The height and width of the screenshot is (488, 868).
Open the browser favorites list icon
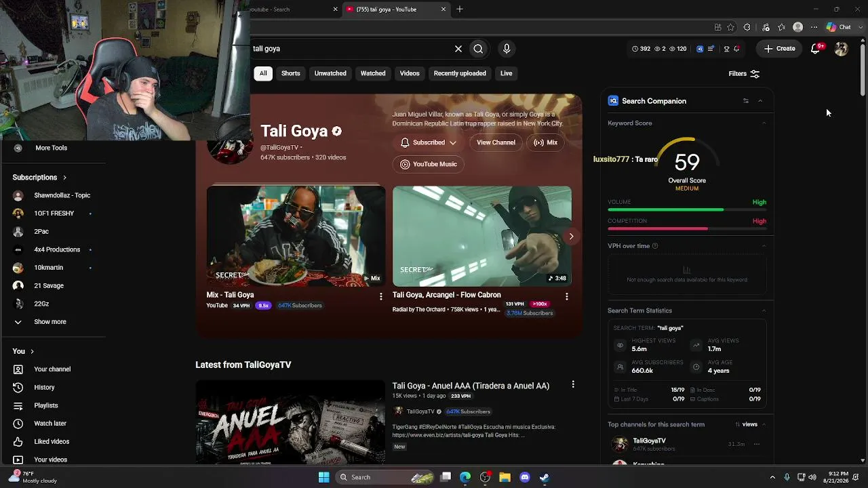pos(782,27)
